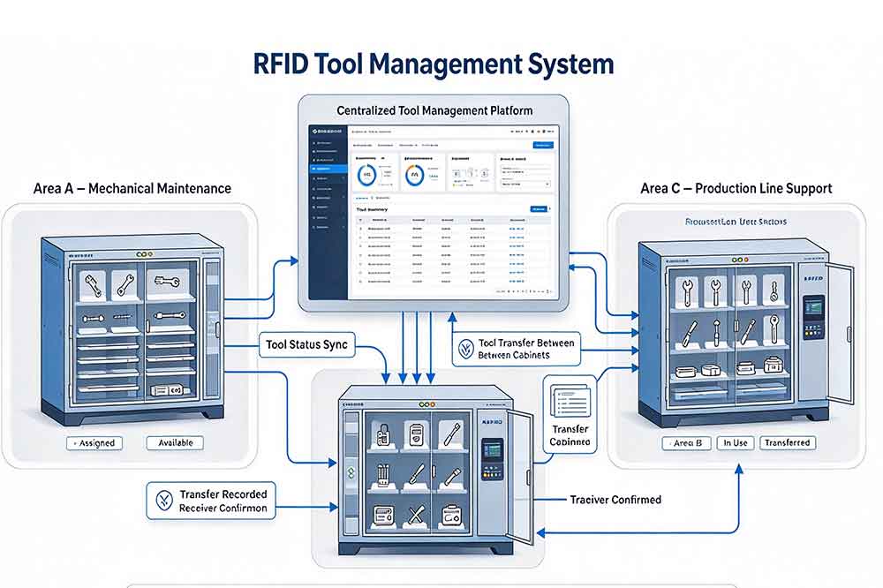The width and height of the screenshot is (883, 588).
Task: Select the tape roll in Area C cabinet
Action: point(712,371)
